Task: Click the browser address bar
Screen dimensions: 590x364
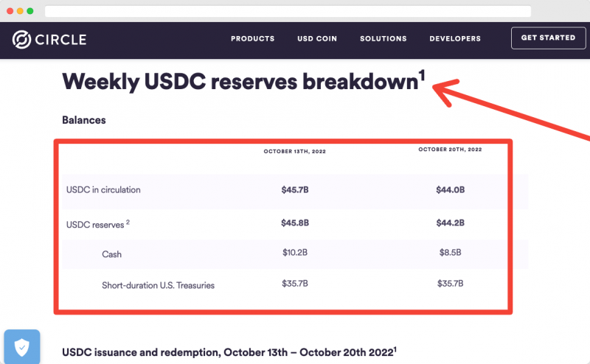Action: 288,11
